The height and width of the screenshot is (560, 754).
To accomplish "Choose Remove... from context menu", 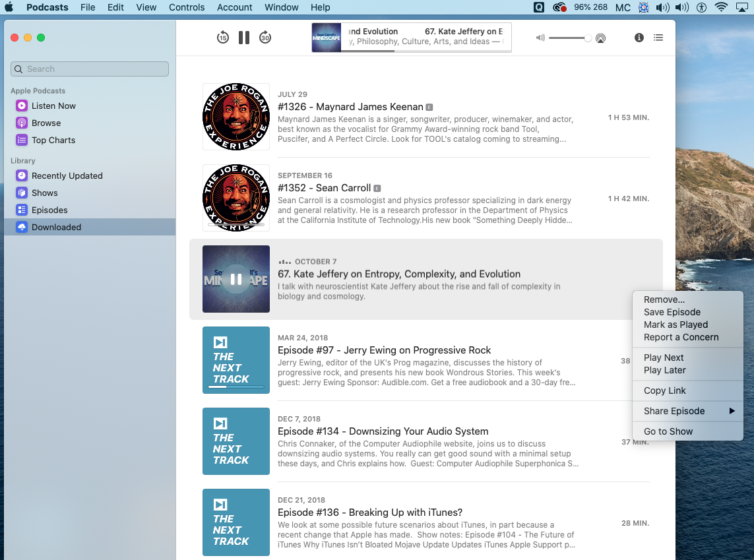I will (687, 299).
